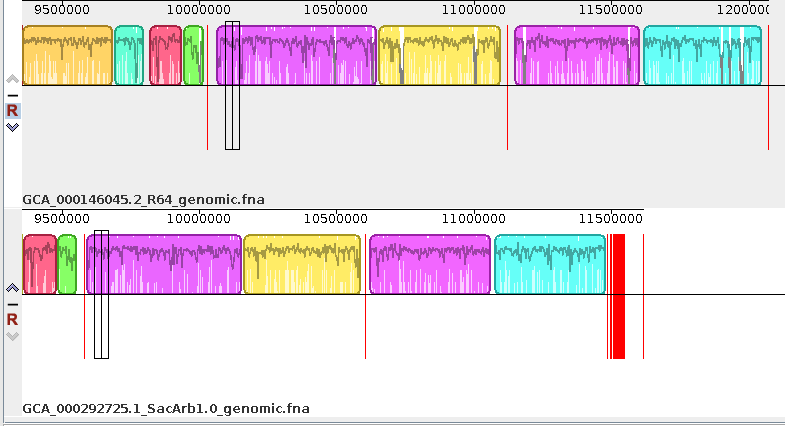The width and height of the screenshot is (785, 426).
Task: Click the GCA_000146045.2_R64_genomic.fna label
Action: click(x=143, y=199)
